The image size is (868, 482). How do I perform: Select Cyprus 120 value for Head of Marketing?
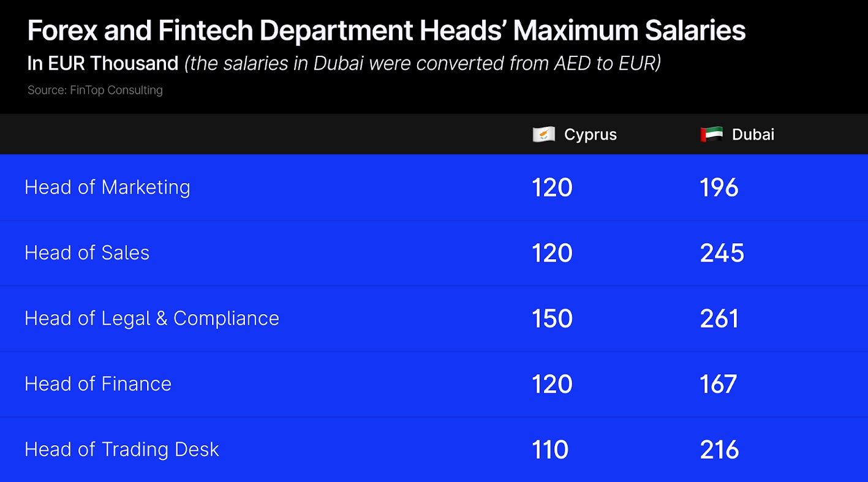[x=552, y=187]
